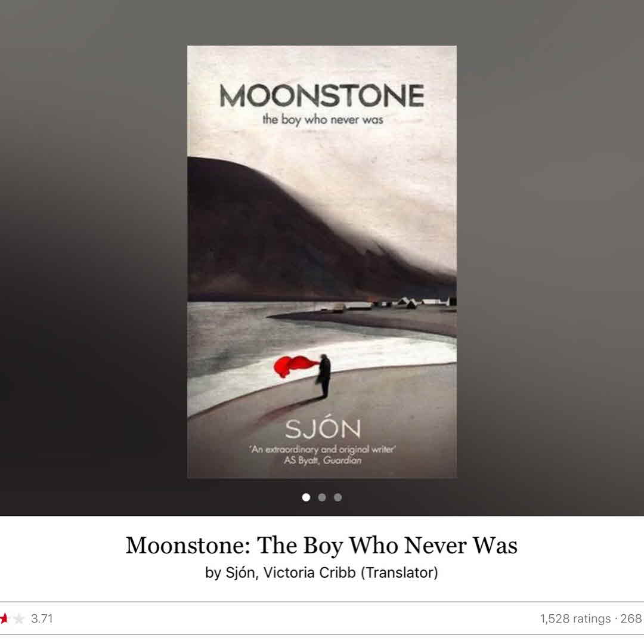Open Victoria Cribb translator link
This screenshot has width=644, height=644.
[x=309, y=572]
